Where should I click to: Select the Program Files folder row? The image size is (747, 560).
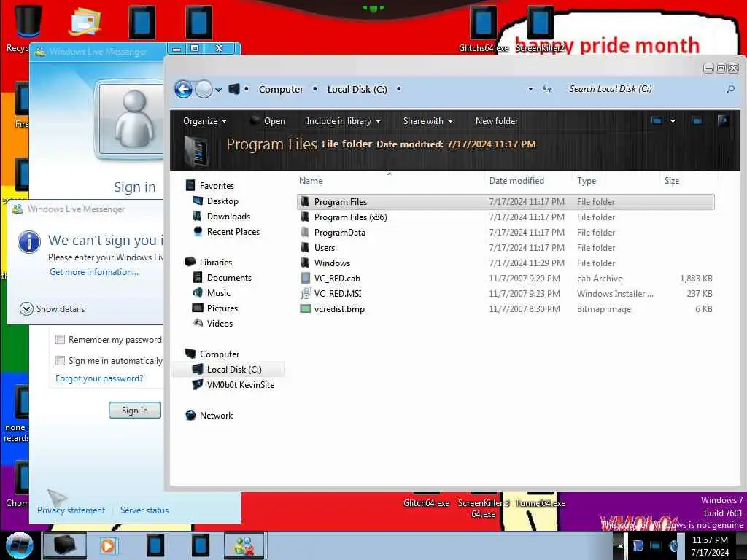pos(506,202)
